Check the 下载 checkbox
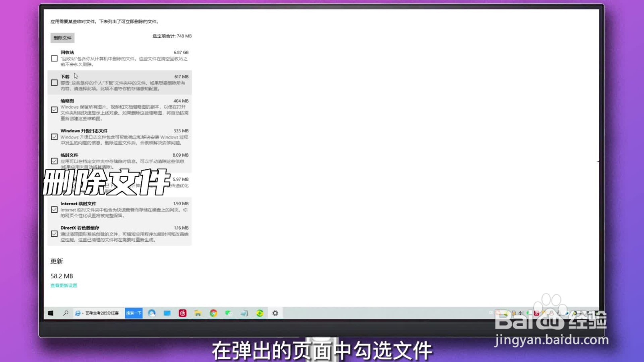The image size is (644, 362). (x=54, y=82)
